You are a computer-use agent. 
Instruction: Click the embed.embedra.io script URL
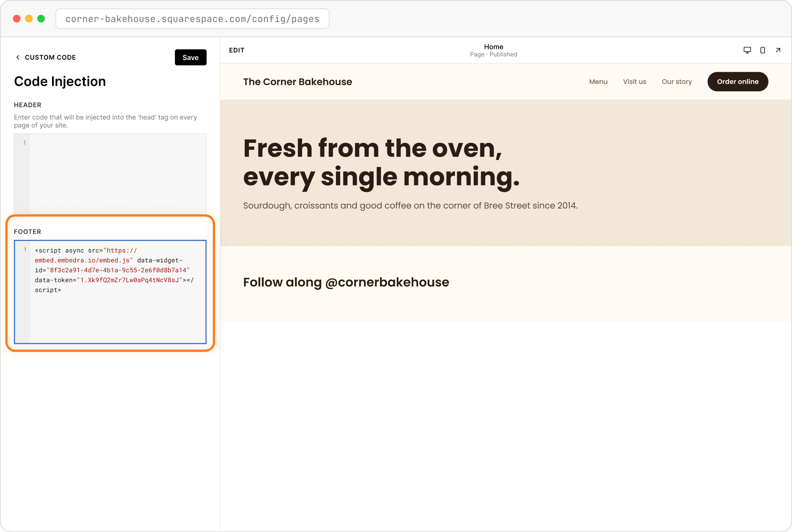pos(86,255)
